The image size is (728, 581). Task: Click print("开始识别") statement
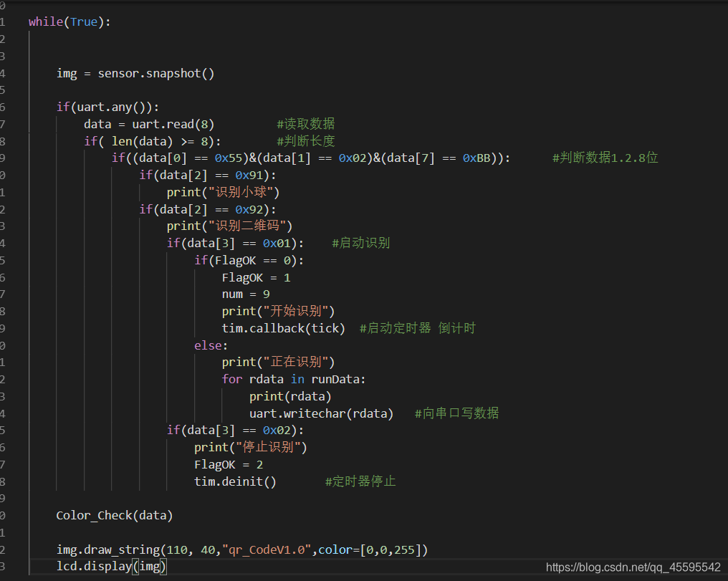tap(278, 312)
